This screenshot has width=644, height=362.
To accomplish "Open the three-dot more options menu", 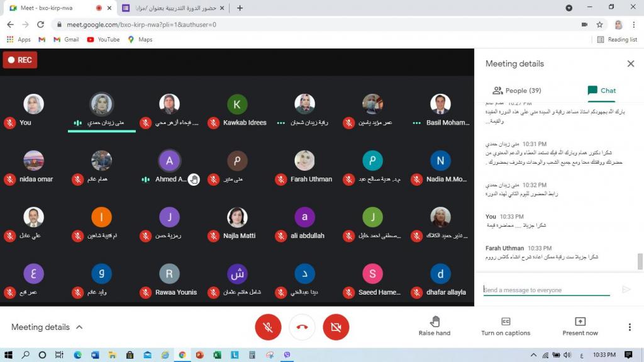I will tap(630, 327).
